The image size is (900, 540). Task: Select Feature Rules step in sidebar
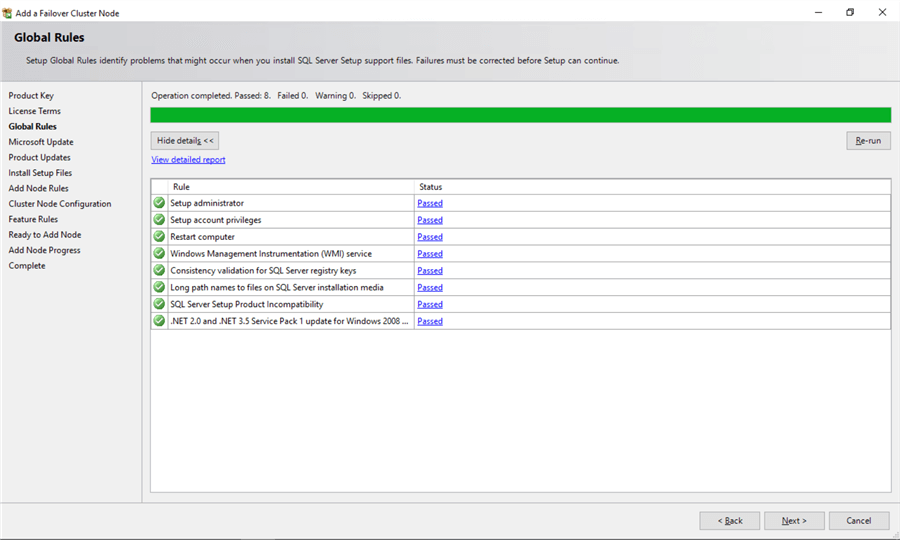coord(33,219)
